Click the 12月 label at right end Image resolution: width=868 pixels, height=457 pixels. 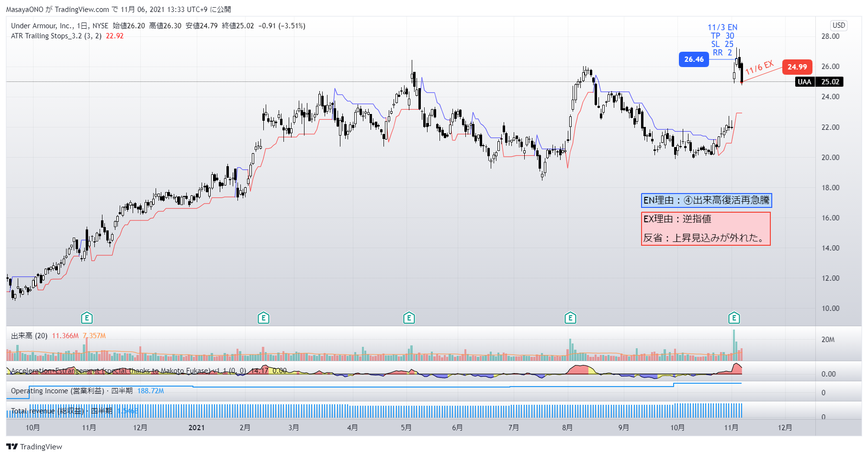pos(785,428)
